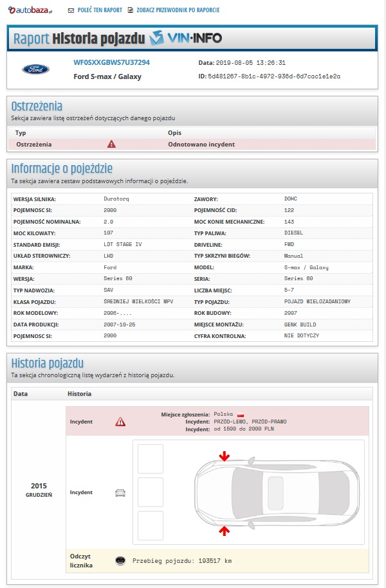Select the 5-7 seats count value
Image resolution: width=386 pixels, height=588 pixels.
289,290
